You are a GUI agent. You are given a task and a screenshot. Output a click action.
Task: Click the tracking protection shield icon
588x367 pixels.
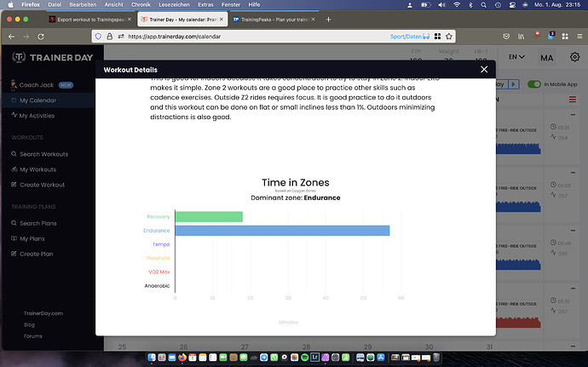(98, 37)
